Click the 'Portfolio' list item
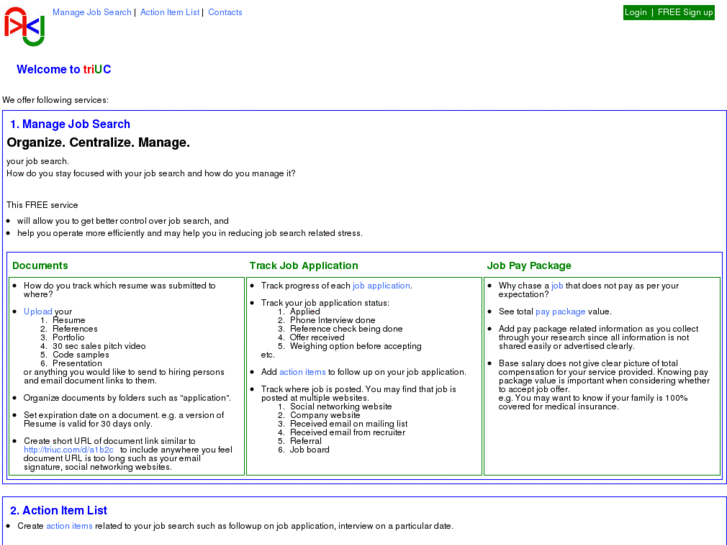The image size is (727, 545). point(68,337)
